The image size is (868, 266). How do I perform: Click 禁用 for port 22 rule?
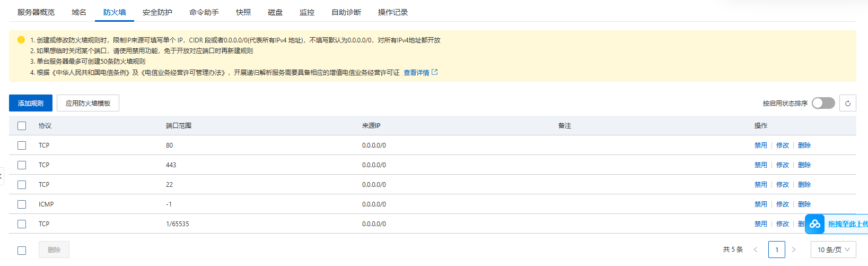pos(761,185)
